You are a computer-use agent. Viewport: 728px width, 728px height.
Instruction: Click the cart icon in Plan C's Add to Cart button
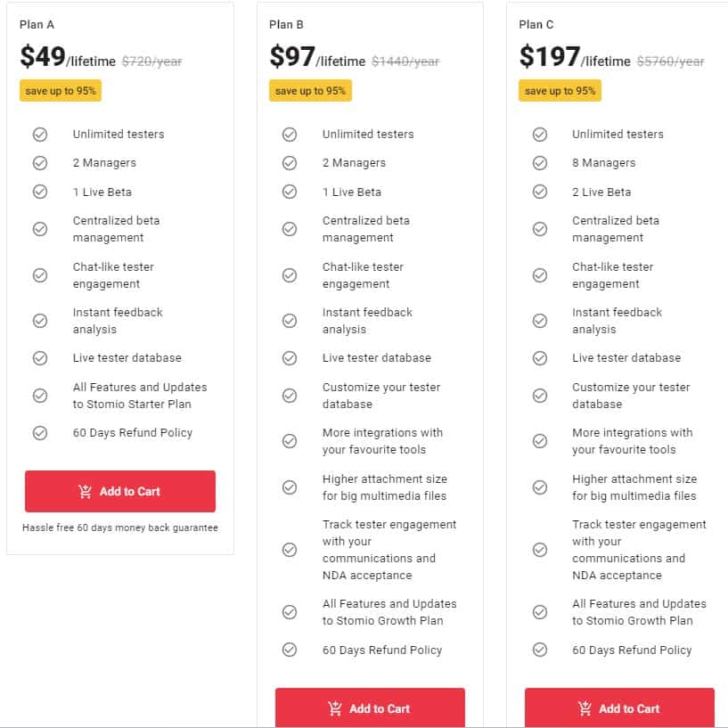[x=585, y=708]
